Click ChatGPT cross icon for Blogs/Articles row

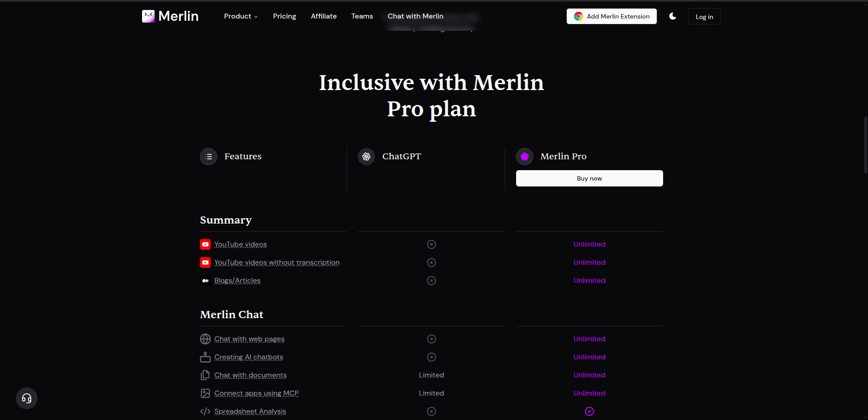click(432, 281)
